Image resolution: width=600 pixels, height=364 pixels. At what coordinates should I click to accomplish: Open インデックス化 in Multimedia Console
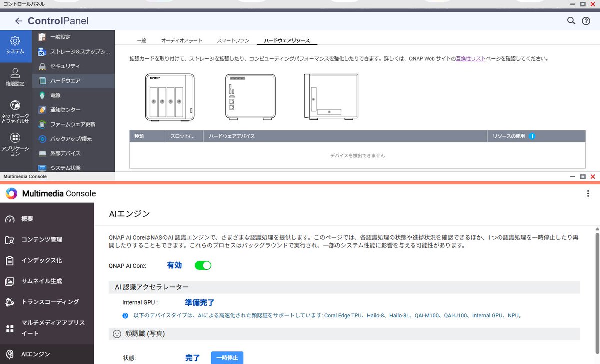click(x=47, y=260)
